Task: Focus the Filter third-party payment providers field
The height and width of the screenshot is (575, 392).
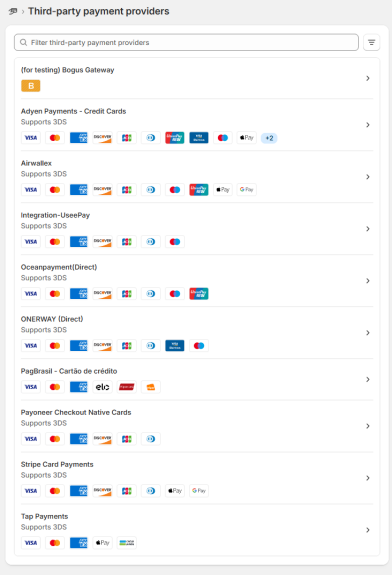Action: (186, 43)
